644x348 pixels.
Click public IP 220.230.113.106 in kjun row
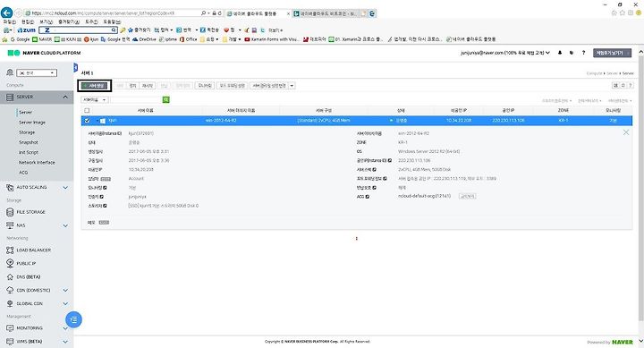pos(508,121)
